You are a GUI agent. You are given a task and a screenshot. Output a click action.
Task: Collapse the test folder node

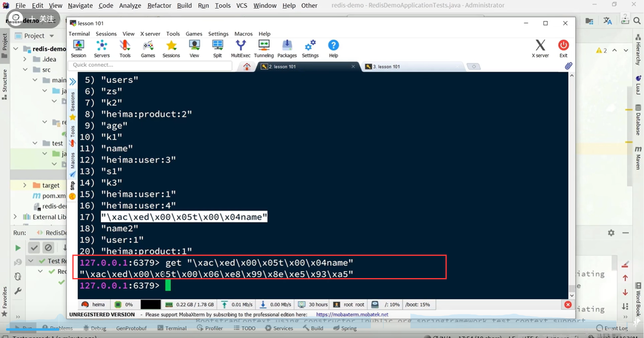click(35, 143)
